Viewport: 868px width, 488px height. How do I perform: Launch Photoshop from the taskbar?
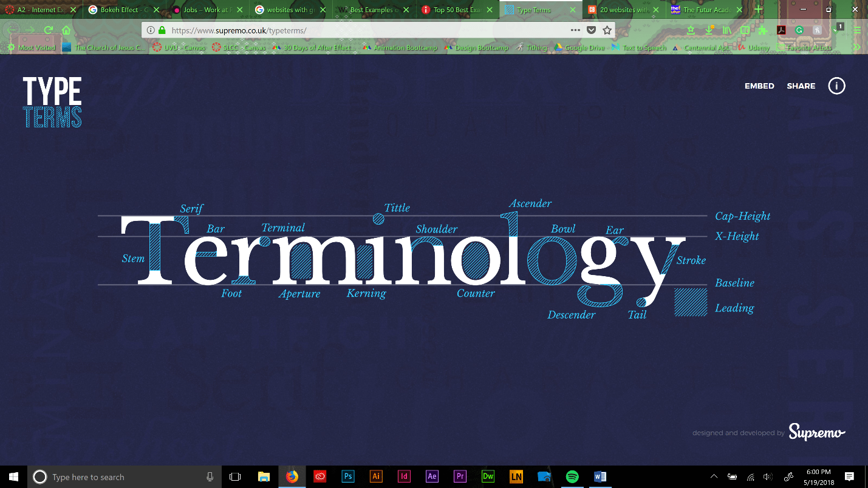click(x=348, y=476)
